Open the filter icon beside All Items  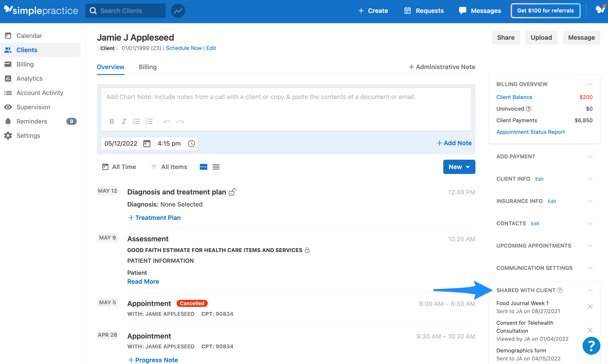[154, 167]
